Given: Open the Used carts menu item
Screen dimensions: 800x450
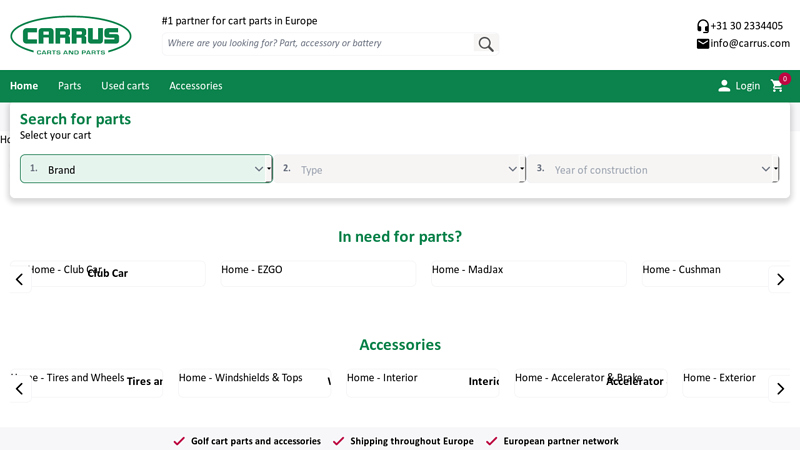Looking at the screenshot, I should (x=125, y=86).
